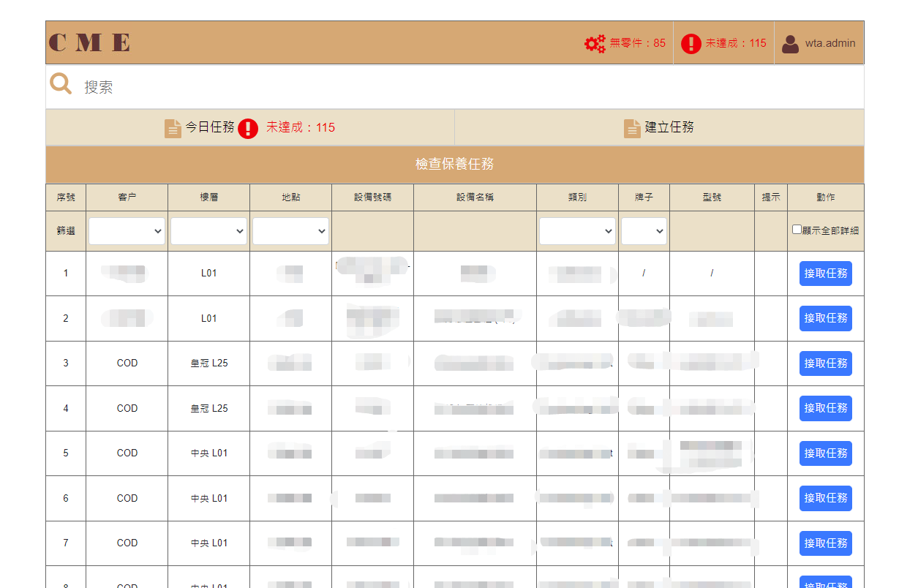Click the 無零件:85 header indicator
899x588 pixels.
[625, 43]
